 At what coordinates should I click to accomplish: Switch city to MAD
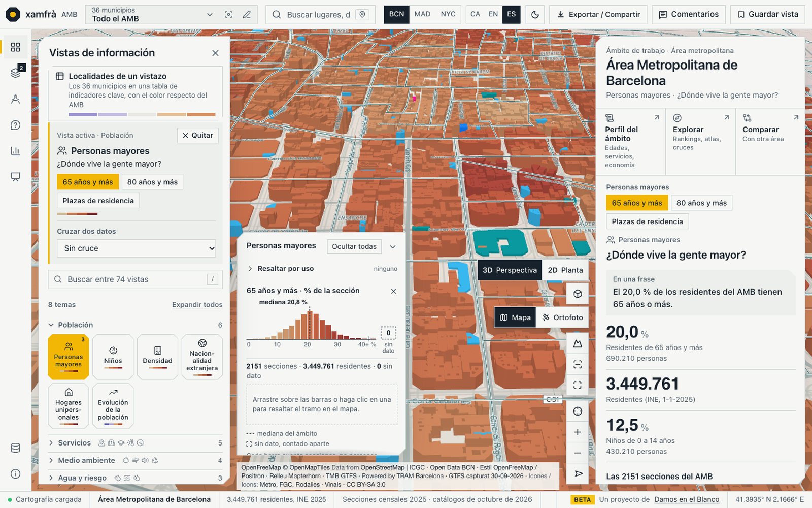[x=422, y=14]
